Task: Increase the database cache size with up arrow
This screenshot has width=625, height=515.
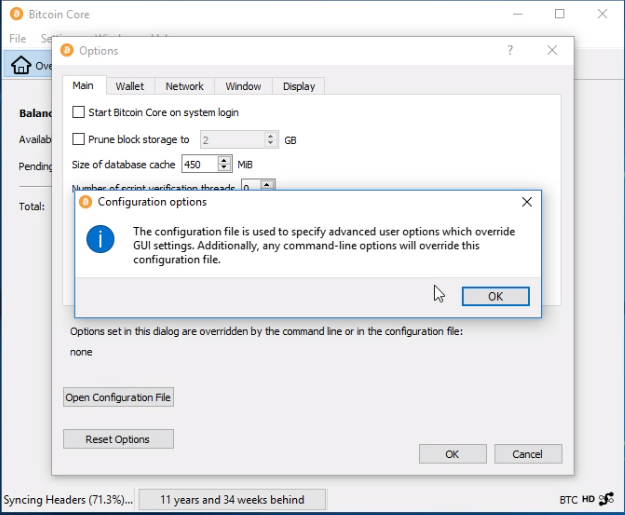Action: tap(224, 160)
